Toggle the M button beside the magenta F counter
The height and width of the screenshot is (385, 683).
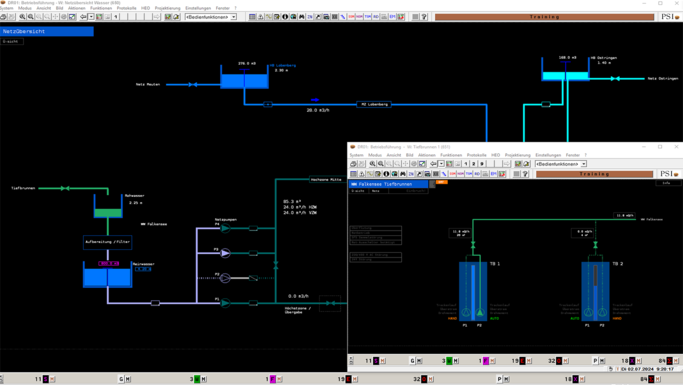pos(280,379)
